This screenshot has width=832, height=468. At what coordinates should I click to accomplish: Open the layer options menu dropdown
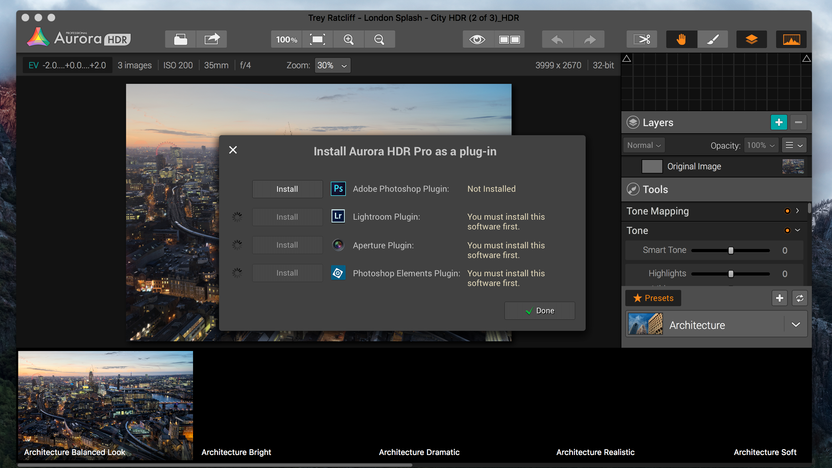tap(794, 145)
